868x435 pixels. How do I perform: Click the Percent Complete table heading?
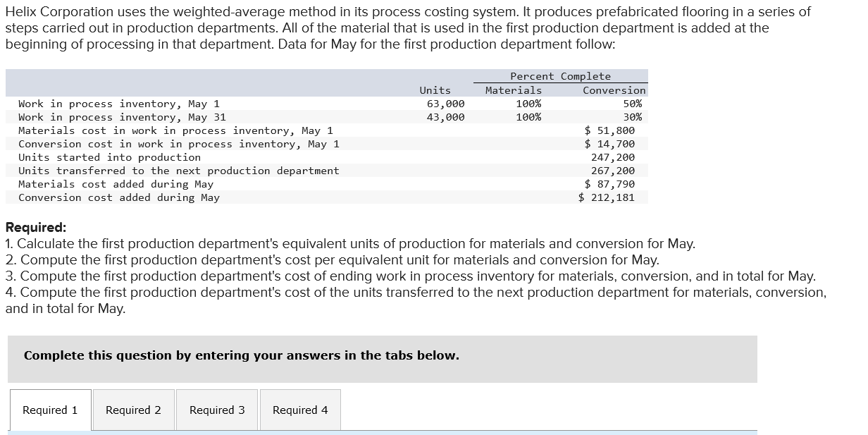click(560, 76)
